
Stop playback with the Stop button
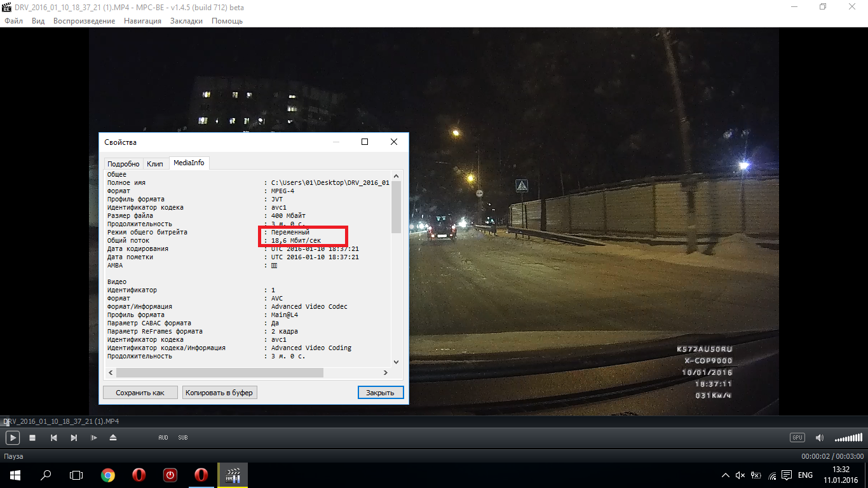32,438
